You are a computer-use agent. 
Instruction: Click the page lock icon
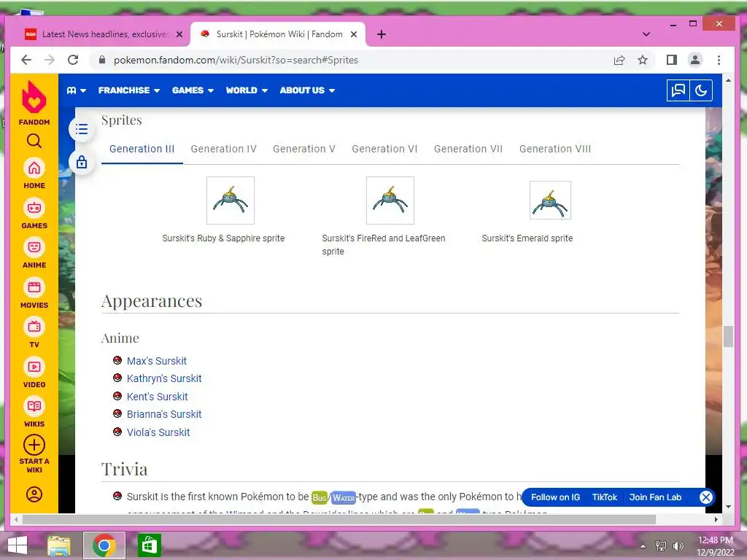(x=82, y=162)
